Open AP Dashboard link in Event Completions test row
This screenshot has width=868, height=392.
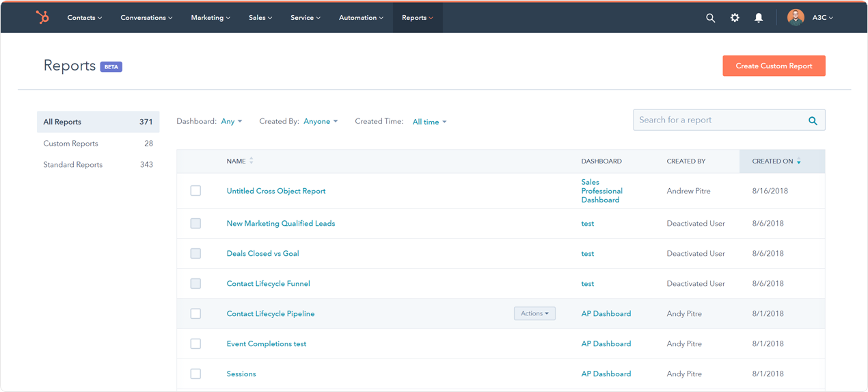click(606, 344)
